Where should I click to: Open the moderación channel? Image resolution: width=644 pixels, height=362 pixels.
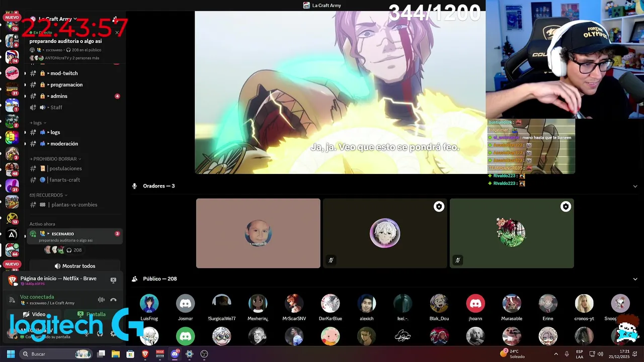click(x=72, y=144)
